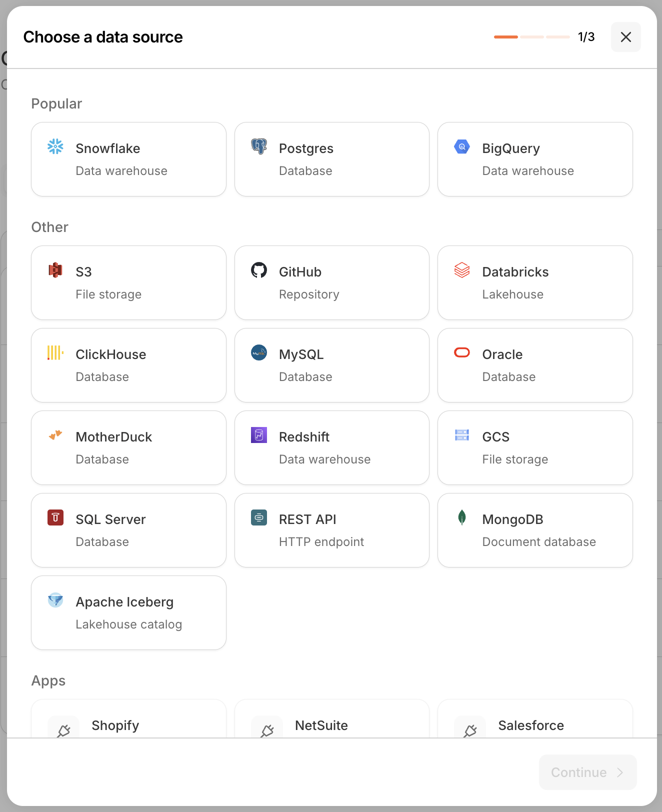Click the Other section heading

coord(50,227)
